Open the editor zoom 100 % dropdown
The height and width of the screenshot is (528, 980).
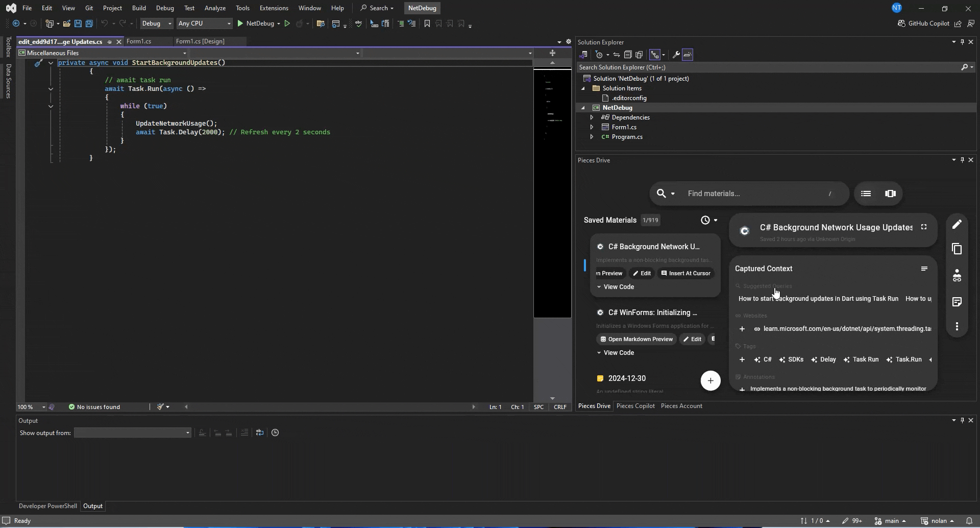(x=31, y=407)
